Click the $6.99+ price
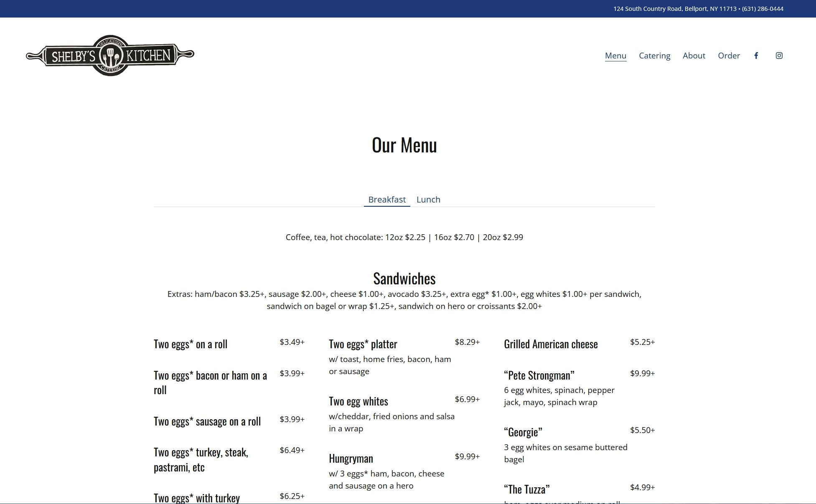 pos(467,399)
